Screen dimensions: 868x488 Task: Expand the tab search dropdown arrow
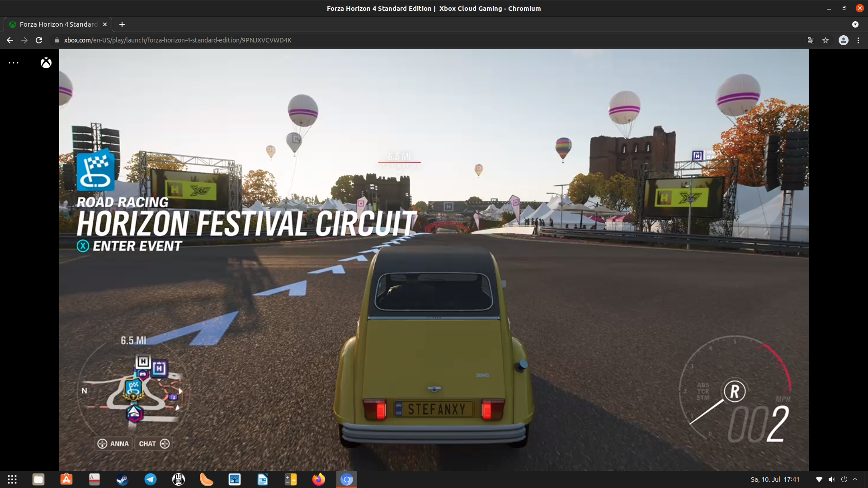pyautogui.click(x=855, y=24)
